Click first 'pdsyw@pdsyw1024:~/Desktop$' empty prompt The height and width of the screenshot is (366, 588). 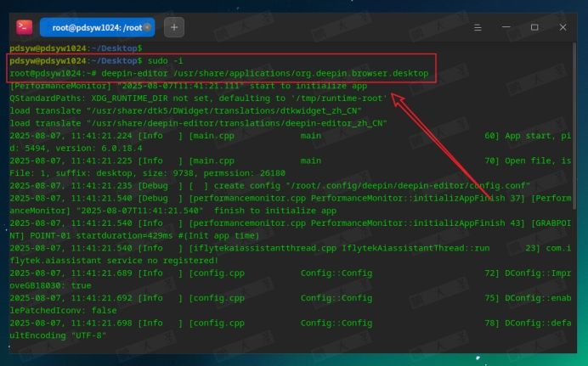(x=76, y=48)
